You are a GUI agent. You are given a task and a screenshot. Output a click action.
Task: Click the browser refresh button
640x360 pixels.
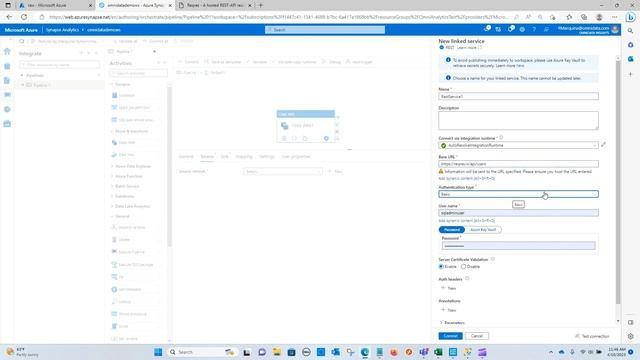(x=24, y=17)
